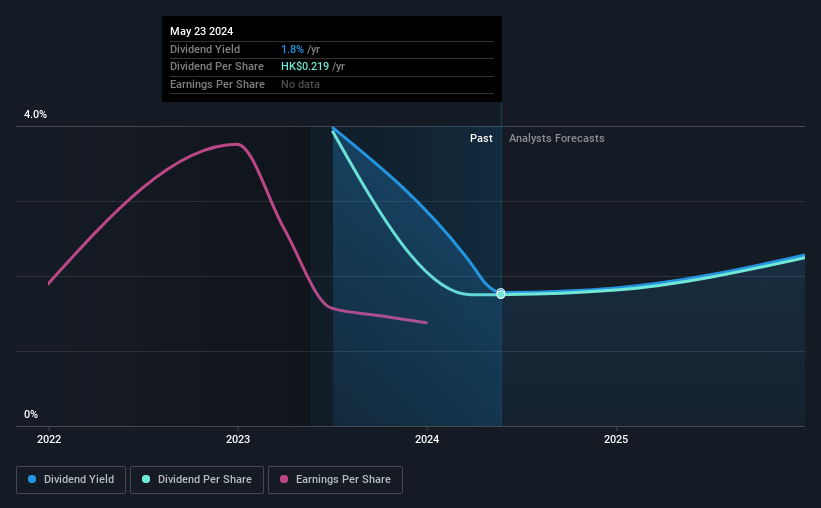The image size is (821, 508).
Task: Click the 0% y-axis label
Action: [31, 414]
